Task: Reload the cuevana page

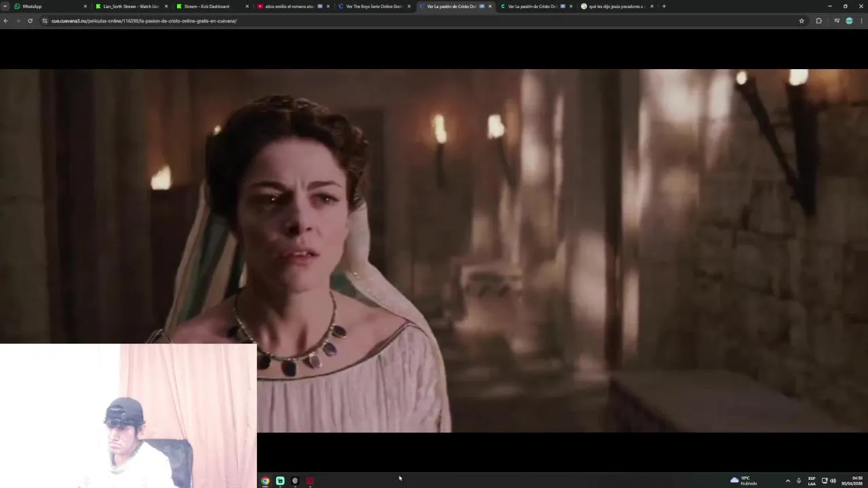Action: [30, 21]
